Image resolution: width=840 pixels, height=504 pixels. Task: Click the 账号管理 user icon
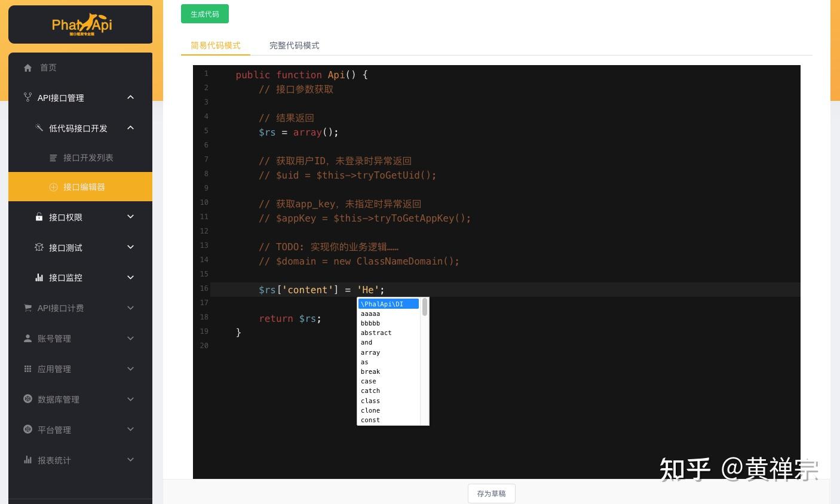pyautogui.click(x=27, y=339)
